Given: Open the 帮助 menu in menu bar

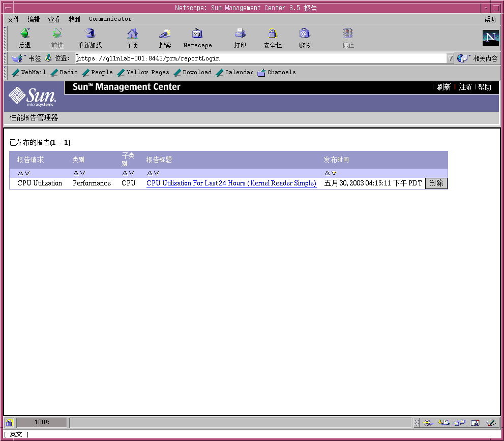Looking at the screenshot, I should point(490,19).
